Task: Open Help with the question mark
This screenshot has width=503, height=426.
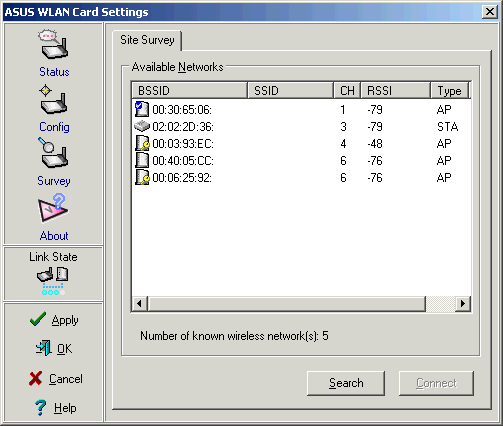Action: click(55, 407)
